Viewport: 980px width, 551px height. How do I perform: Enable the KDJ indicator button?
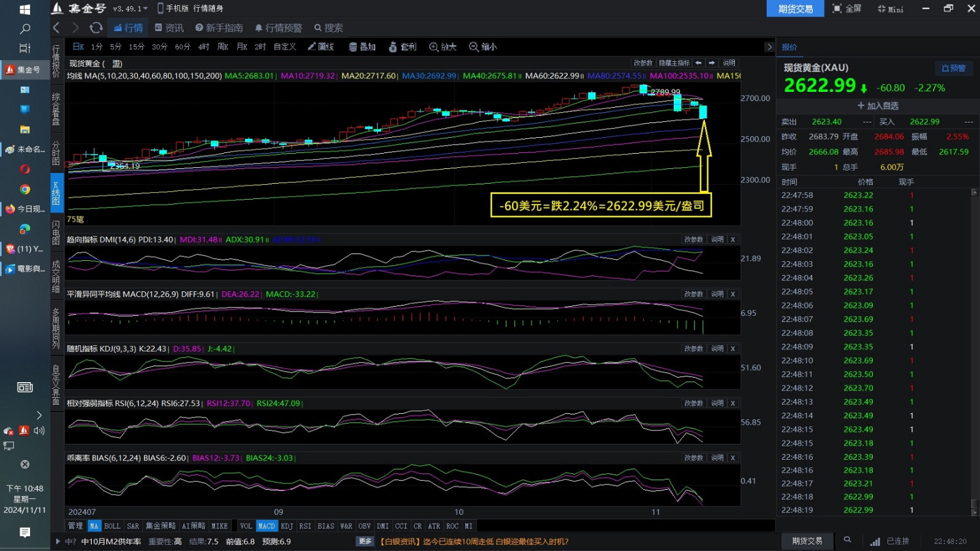point(287,526)
